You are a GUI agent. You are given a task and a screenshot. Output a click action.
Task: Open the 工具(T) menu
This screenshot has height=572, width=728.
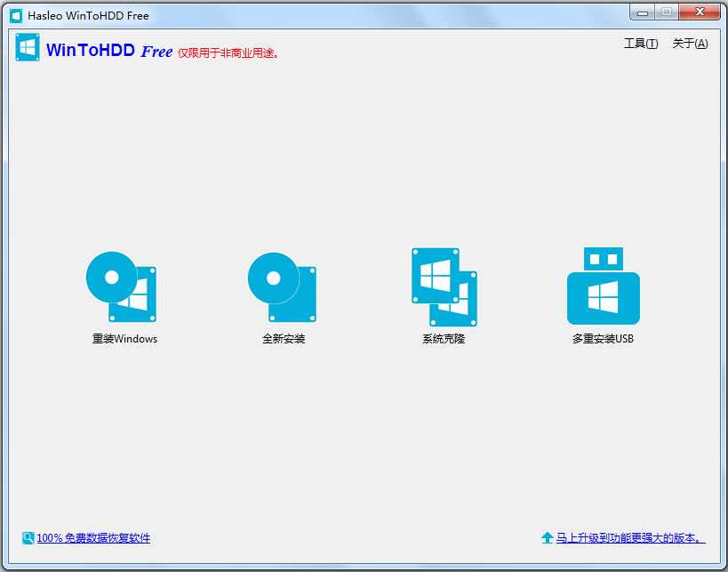pos(641,44)
